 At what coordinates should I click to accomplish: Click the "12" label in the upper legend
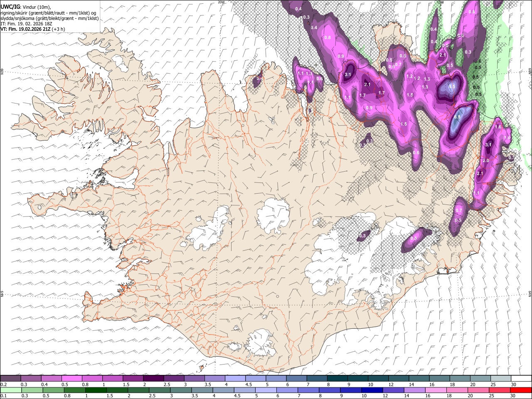[x=391, y=384]
